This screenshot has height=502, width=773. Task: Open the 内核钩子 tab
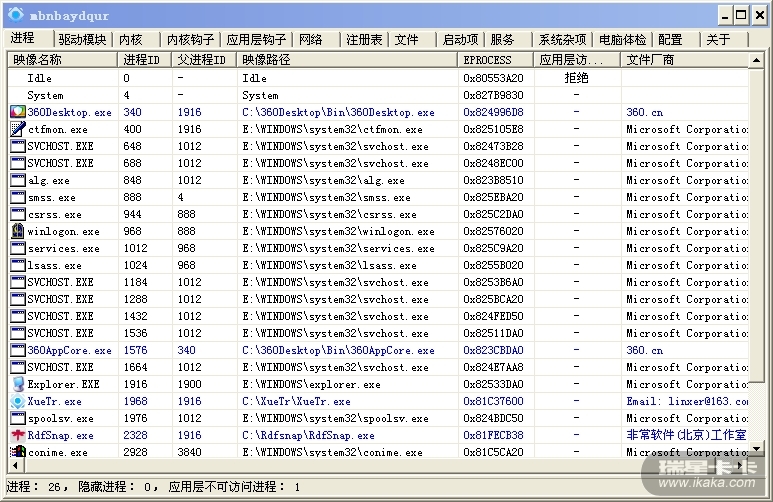190,39
